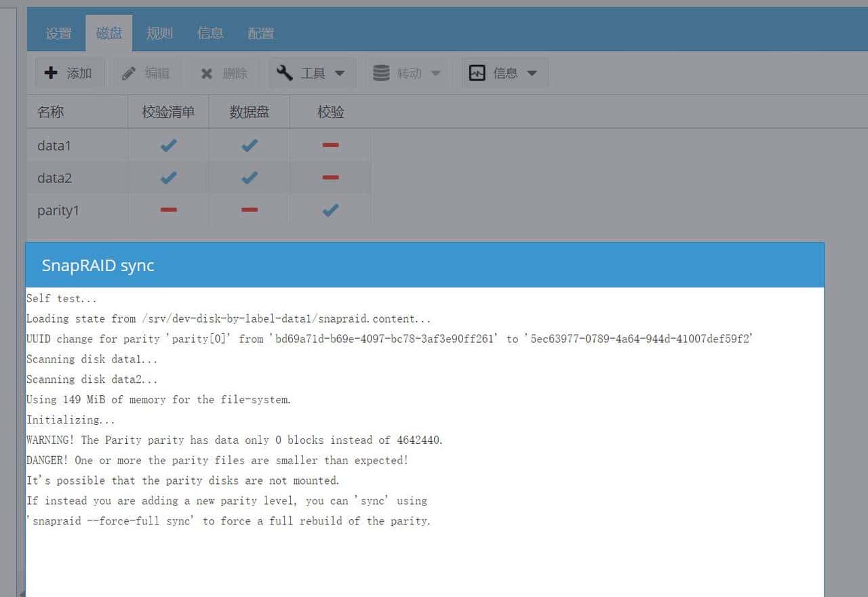Click the plus icon for 添加
The height and width of the screenshot is (597, 868).
pyautogui.click(x=51, y=73)
